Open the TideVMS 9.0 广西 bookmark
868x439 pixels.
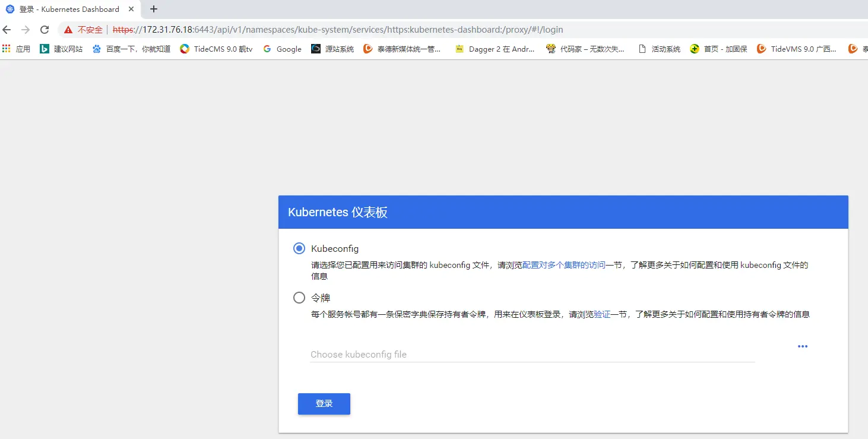[797, 49]
